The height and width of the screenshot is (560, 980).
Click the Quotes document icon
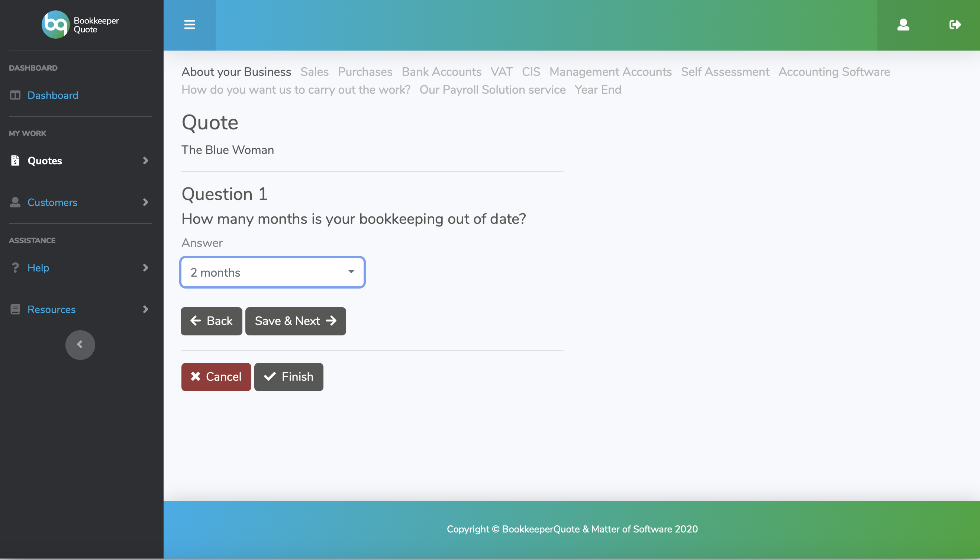(x=15, y=160)
